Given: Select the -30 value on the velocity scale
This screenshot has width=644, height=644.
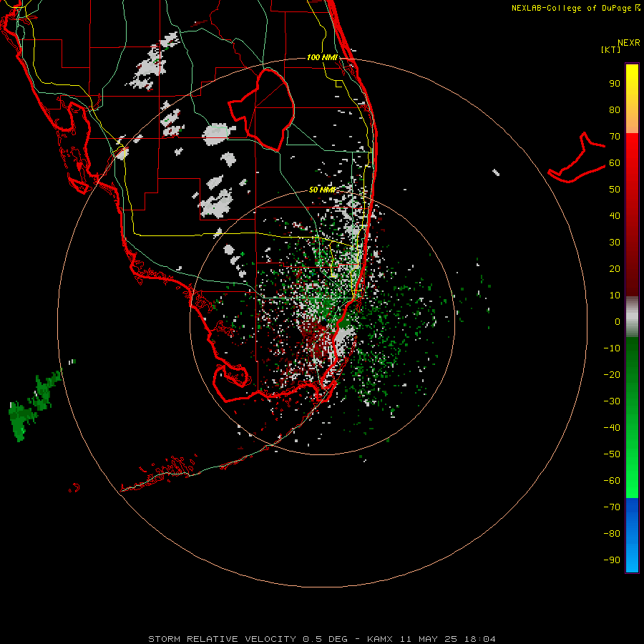Looking at the screenshot, I should pos(612,401).
